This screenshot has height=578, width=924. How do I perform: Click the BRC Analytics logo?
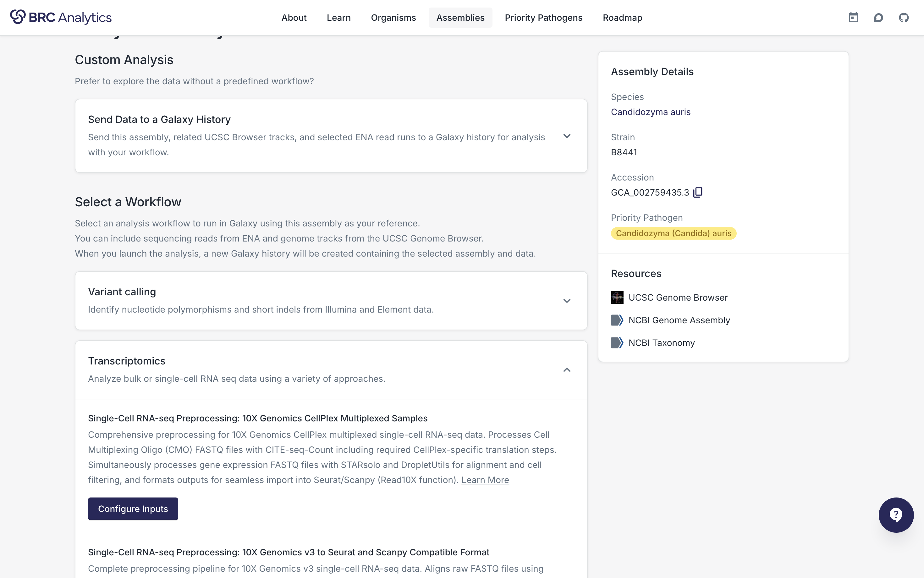(62, 17)
